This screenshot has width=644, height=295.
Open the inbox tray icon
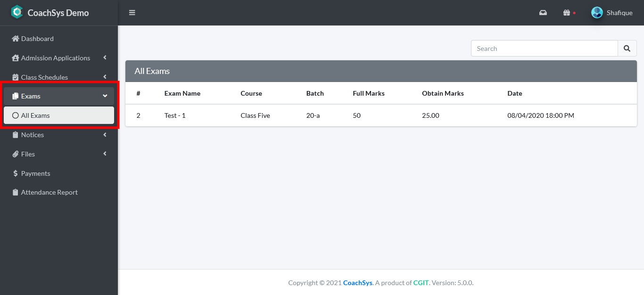pyautogui.click(x=543, y=13)
